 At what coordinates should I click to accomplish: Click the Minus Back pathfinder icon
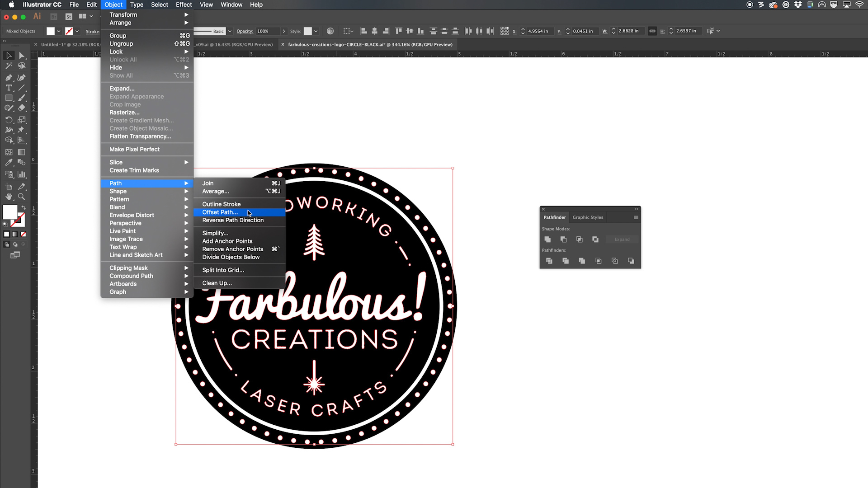tap(631, 261)
